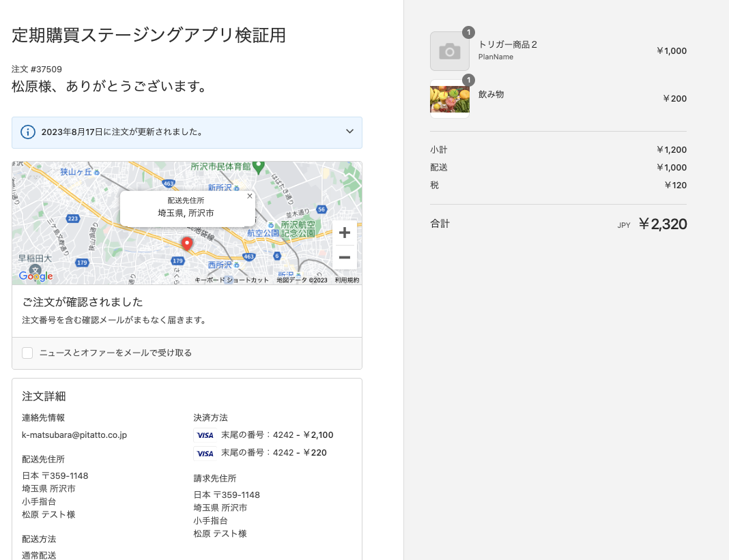Image resolution: width=729 pixels, height=560 pixels.
Task: Click the 所沢市民体育館 green map marker
Action: (258, 166)
